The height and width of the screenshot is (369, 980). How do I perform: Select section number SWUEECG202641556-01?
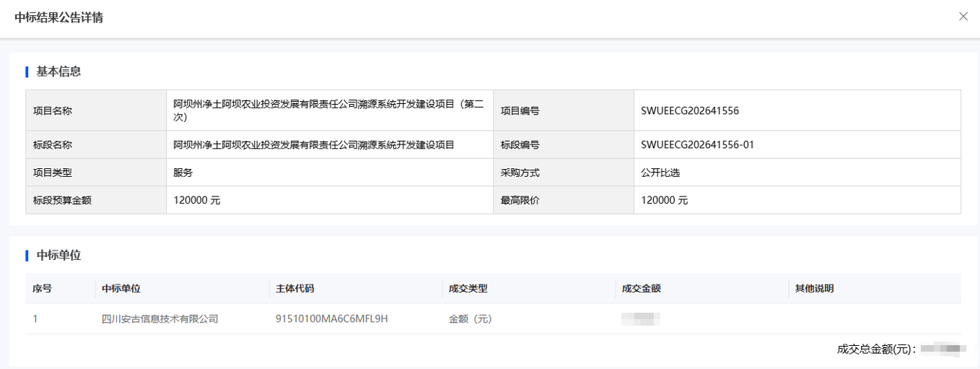click(697, 144)
